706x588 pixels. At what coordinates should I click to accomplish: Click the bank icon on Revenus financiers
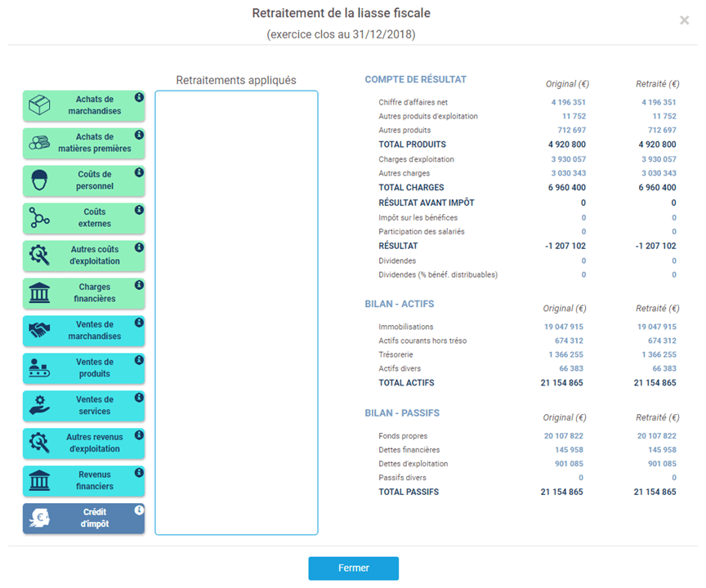point(39,480)
